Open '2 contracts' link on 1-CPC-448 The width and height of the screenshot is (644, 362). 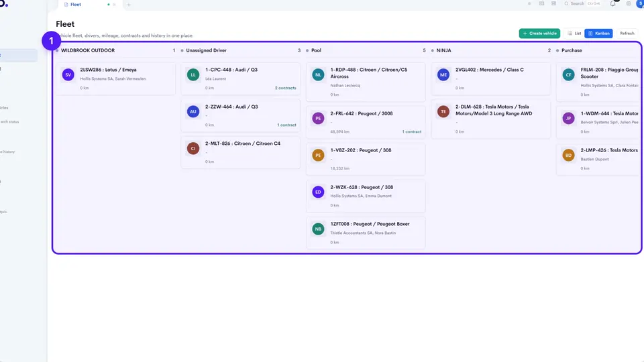[286, 88]
